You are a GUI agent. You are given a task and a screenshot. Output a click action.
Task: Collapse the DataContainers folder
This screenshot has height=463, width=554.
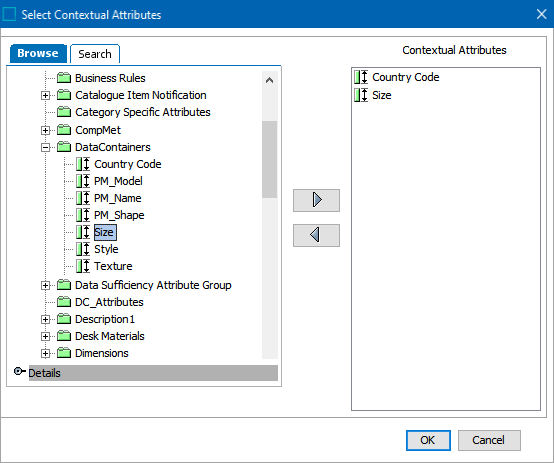(45, 147)
